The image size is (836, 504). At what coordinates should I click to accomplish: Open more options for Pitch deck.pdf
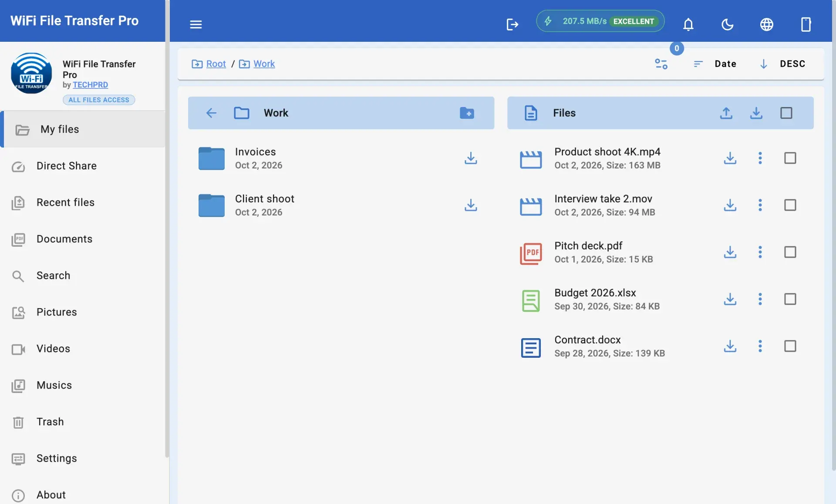[x=760, y=252]
